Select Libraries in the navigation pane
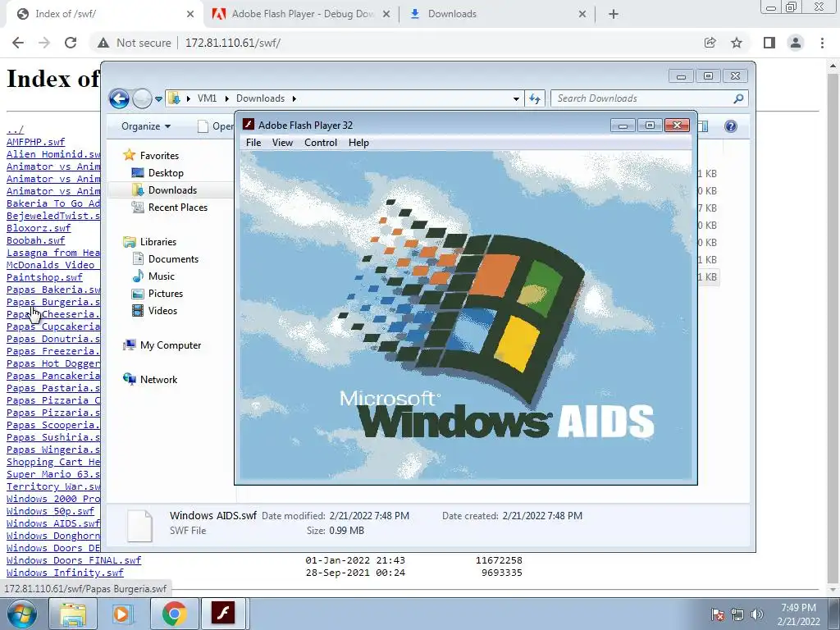840x630 pixels. click(x=158, y=242)
